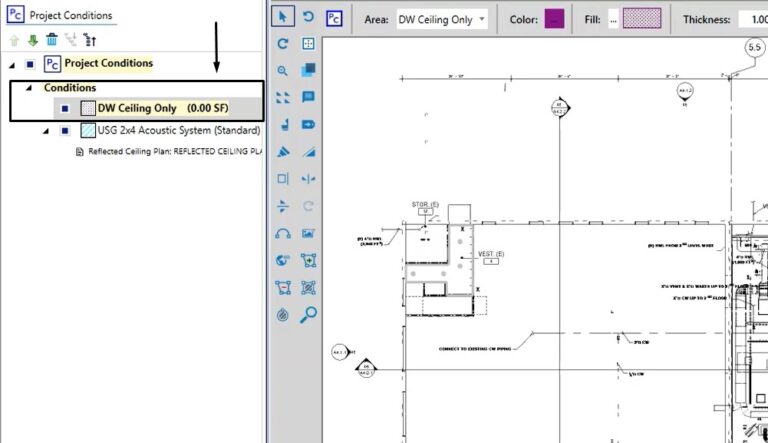The width and height of the screenshot is (768, 443).
Task: Select the arrow pointer tool
Action: pyautogui.click(x=283, y=17)
